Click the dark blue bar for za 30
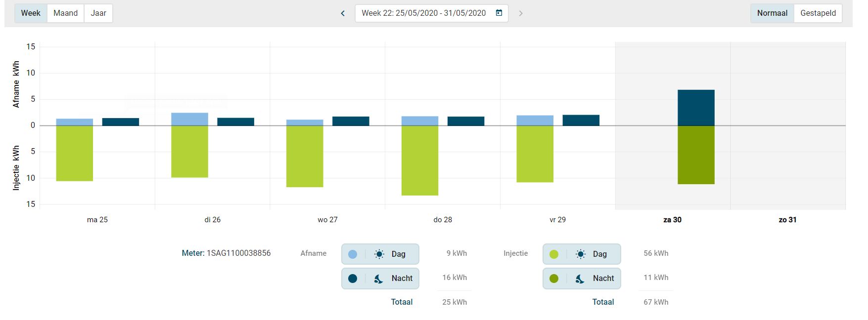The width and height of the screenshot is (868, 320). [696, 108]
